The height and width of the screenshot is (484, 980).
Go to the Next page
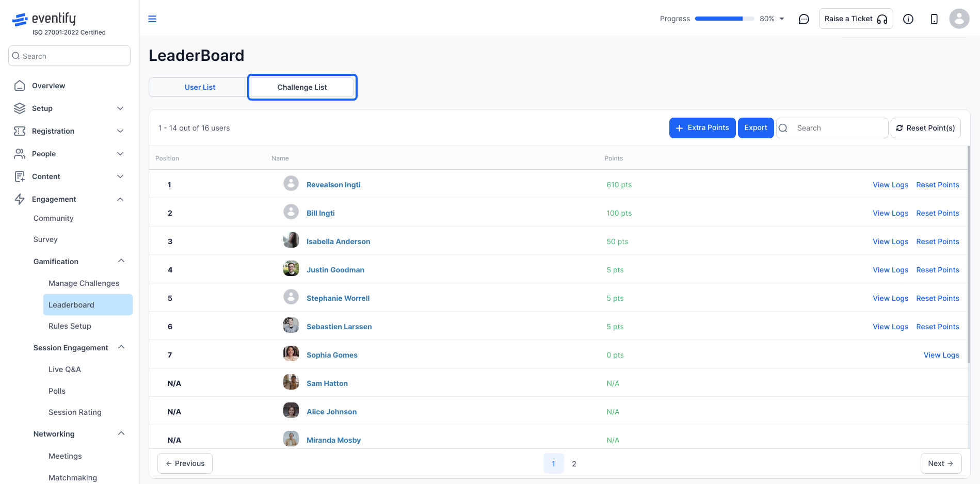click(x=941, y=463)
